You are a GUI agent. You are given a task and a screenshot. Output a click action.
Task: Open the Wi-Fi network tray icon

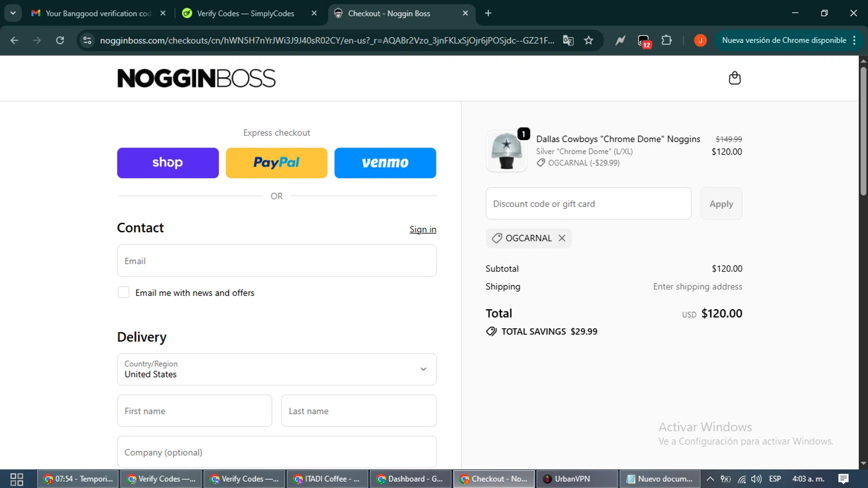pyautogui.click(x=741, y=479)
